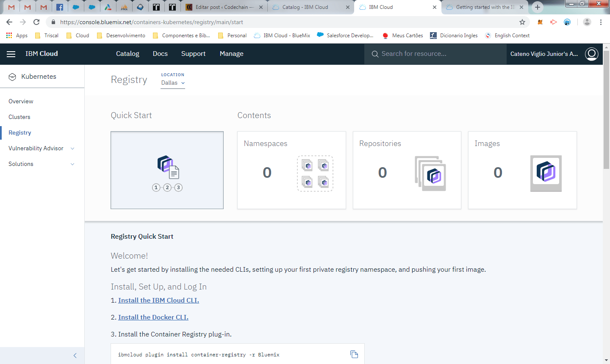610x364 pixels.
Task: Open the account name switcher
Action: coord(544,54)
